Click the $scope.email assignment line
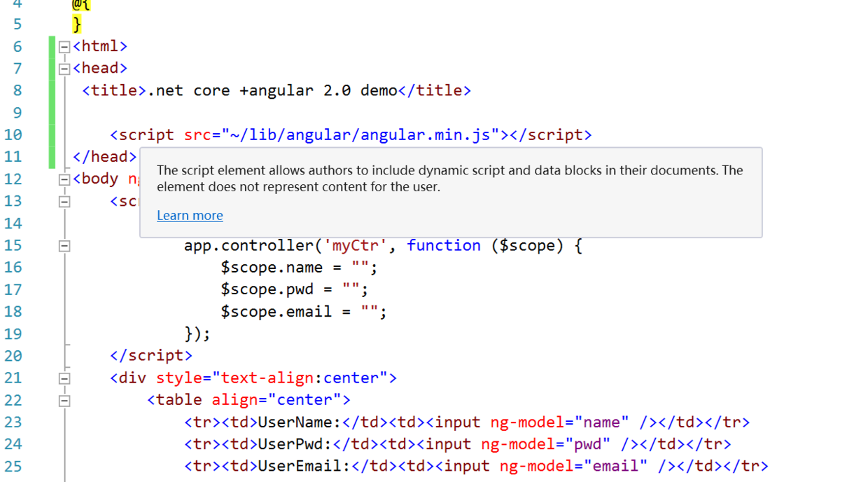Viewport: 868px width, 482px height. click(304, 312)
